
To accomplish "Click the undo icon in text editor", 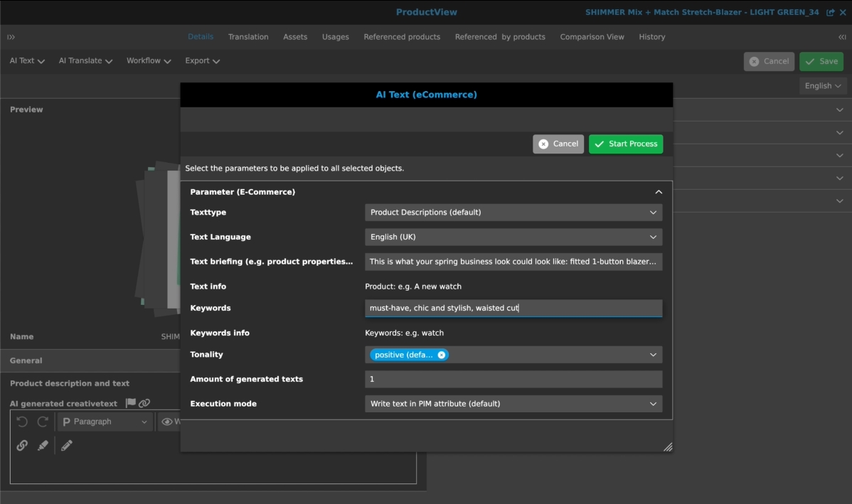I will pos(22,422).
